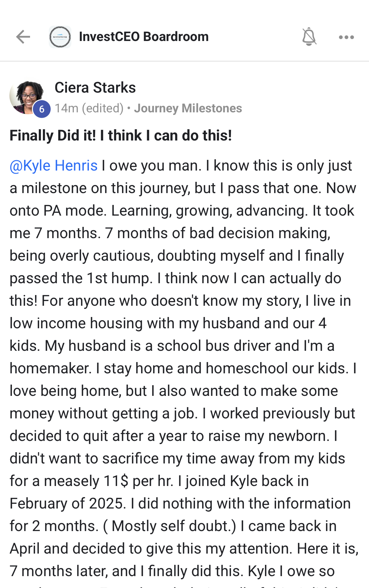Open Ciera Starks' profile by name
369x588 pixels.
[x=95, y=88]
